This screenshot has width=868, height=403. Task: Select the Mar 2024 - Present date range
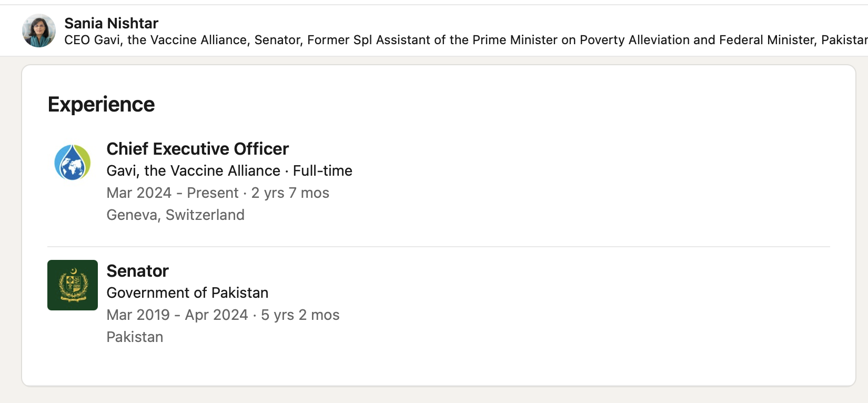pos(173,193)
